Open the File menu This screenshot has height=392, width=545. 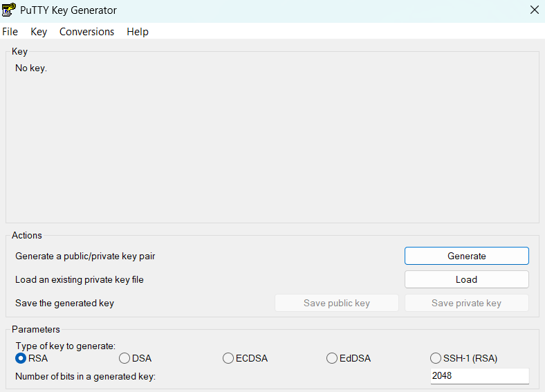(10, 32)
